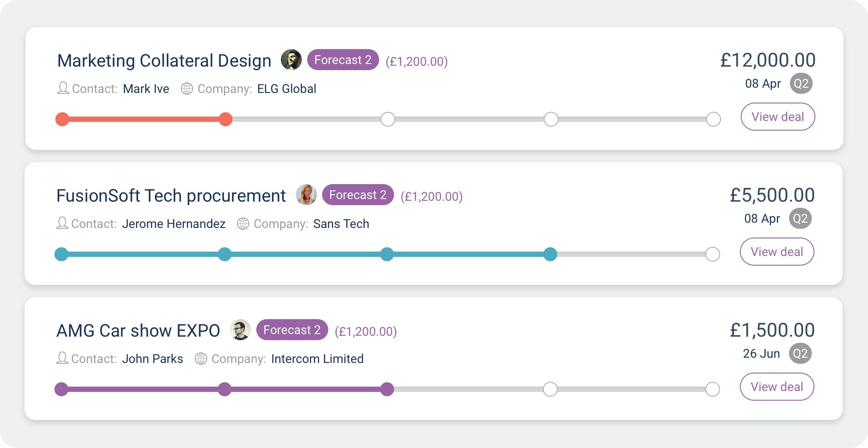
Task: Select third blue stage dot on FusionSoft Tech pipeline
Action: click(x=387, y=254)
